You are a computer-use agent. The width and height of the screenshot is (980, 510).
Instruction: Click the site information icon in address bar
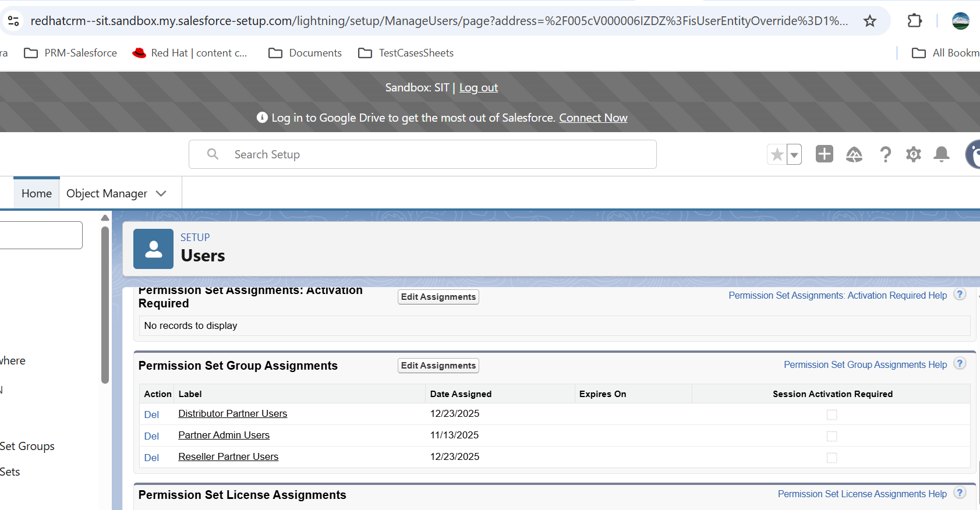coord(13,21)
